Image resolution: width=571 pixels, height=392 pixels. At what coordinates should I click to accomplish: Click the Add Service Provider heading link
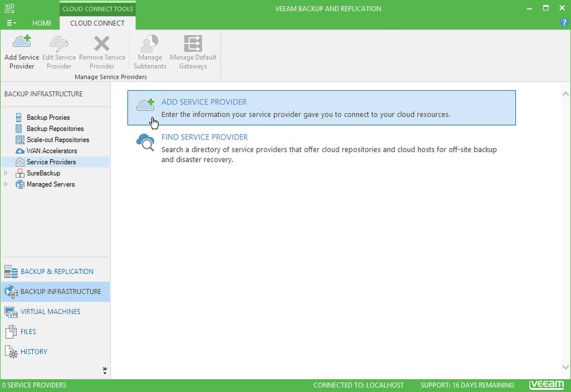[x=204, y=102]
